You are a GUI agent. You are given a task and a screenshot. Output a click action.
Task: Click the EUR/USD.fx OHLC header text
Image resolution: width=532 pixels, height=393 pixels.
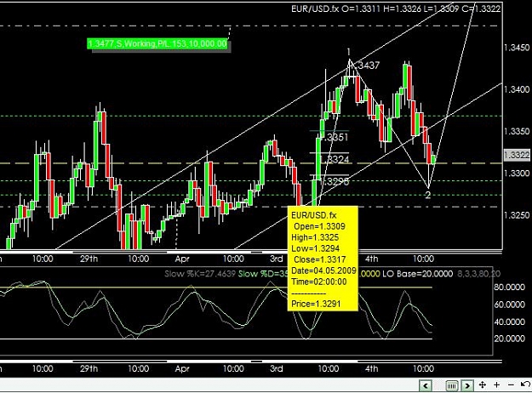pos(396,9)
